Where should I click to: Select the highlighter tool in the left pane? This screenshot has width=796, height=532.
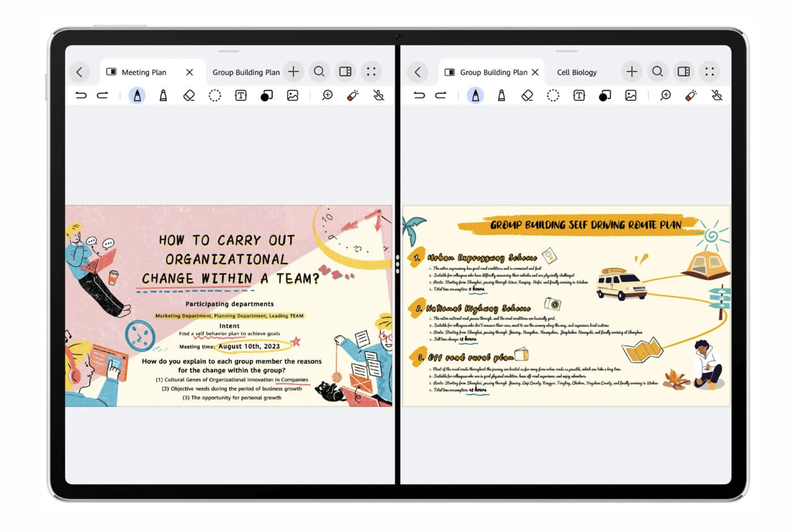tap(163, 96)
